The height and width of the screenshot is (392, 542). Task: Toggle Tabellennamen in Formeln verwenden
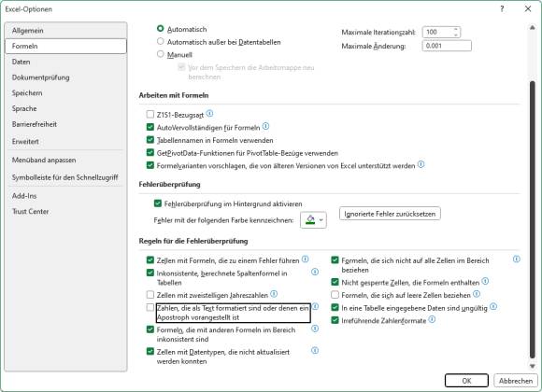pos(150,139)
